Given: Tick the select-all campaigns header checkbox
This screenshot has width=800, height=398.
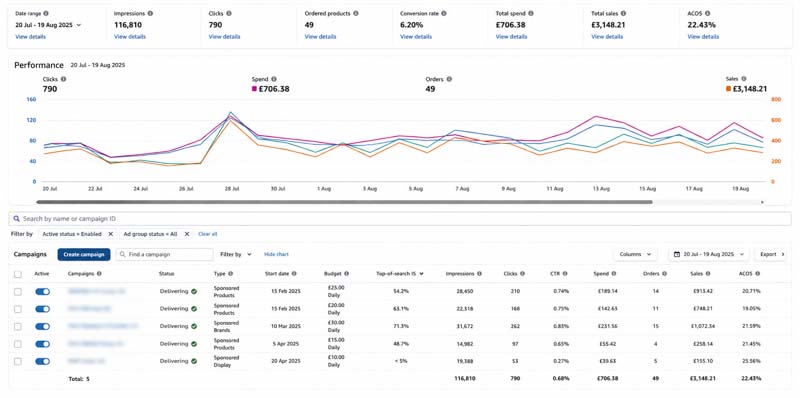Looking at the screenshot, I should (18, 274).
